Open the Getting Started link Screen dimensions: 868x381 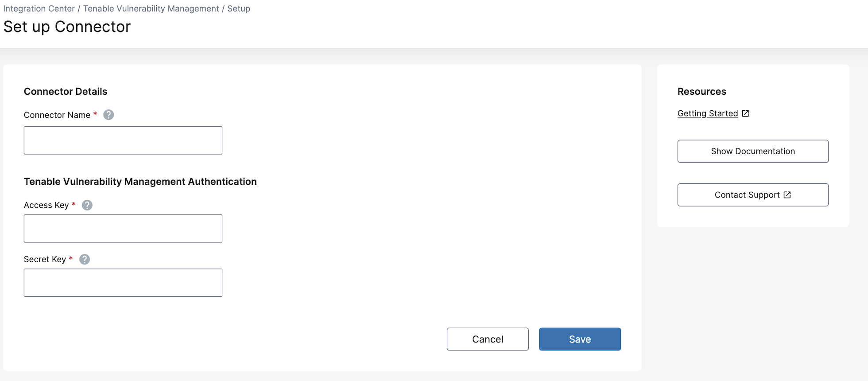(708, 113)
